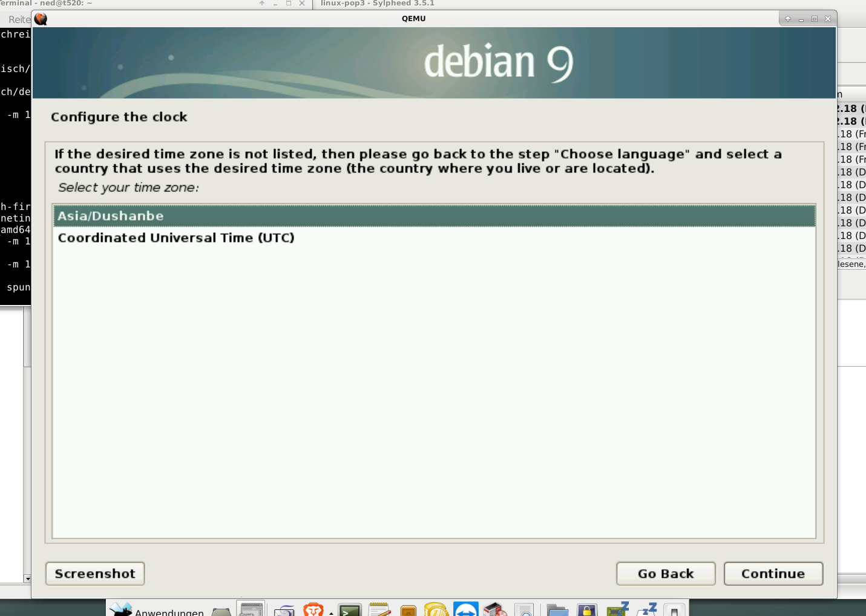Click the installer Screenshot button
Viewport: 866px width, 616px height.
(x=95, y=574)
